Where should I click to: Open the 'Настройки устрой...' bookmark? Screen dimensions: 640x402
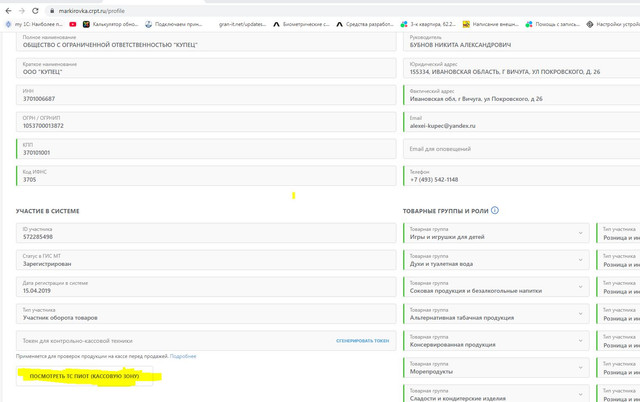(613, 24)
